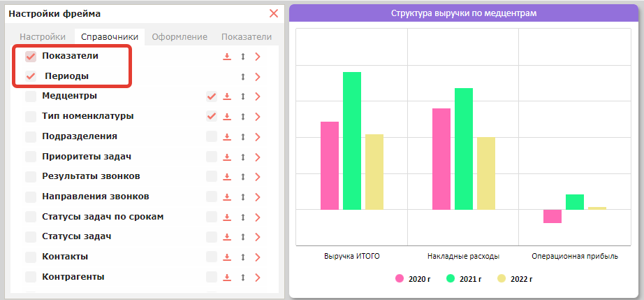Click reorder arrows icon in Статусы задач row
The height and width of the screenshot is (300, 644).
pyautogui.click(x=243, y=237)
